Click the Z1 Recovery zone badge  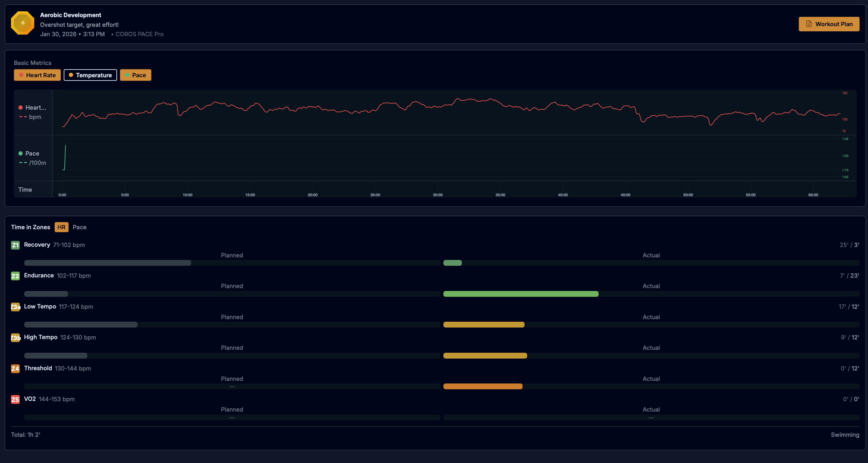tap(15, 245)
